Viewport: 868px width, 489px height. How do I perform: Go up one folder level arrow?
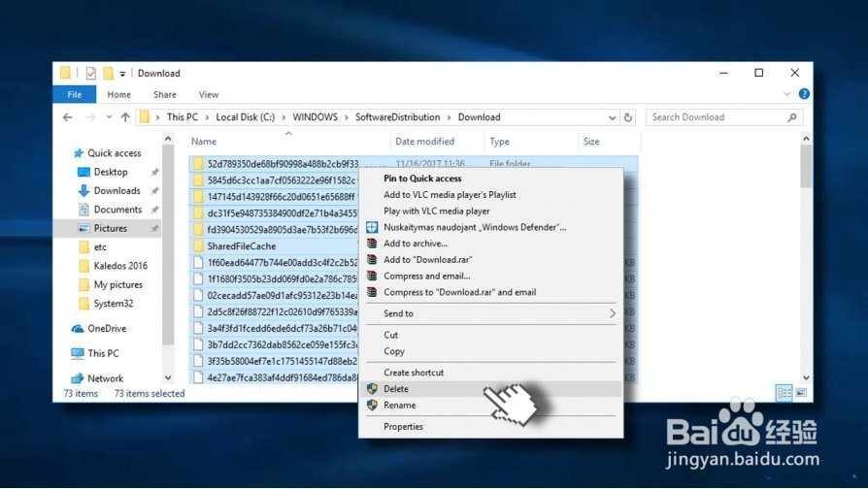pyautogui.click(x=125, y=117)
